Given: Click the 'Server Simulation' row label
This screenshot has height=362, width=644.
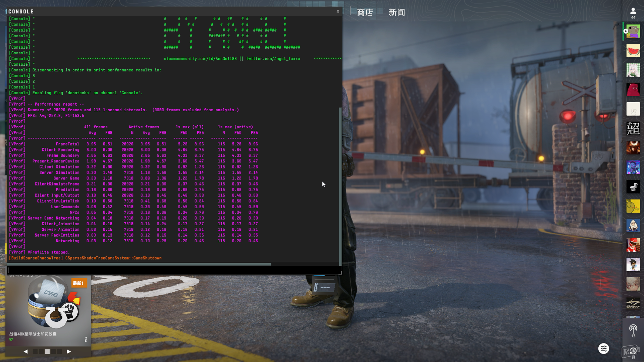Looking at the screenshot, I should pos(59,173).
